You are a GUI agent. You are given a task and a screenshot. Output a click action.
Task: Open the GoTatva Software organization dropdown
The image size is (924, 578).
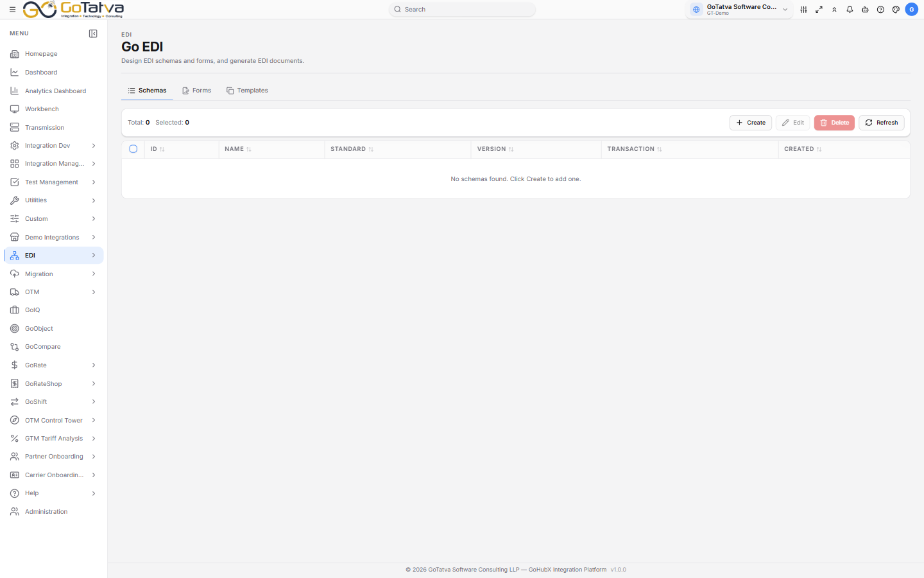739,10
